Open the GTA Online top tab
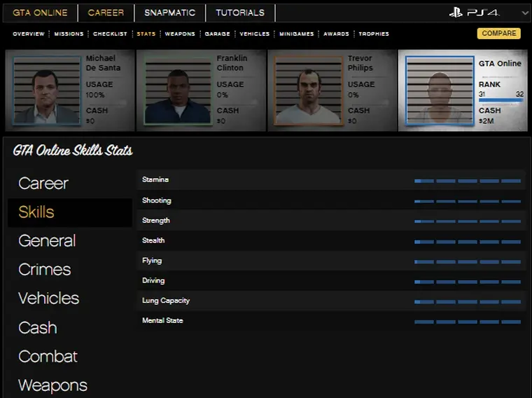Viewport: 532px width, 398px height. pos(40,13)
